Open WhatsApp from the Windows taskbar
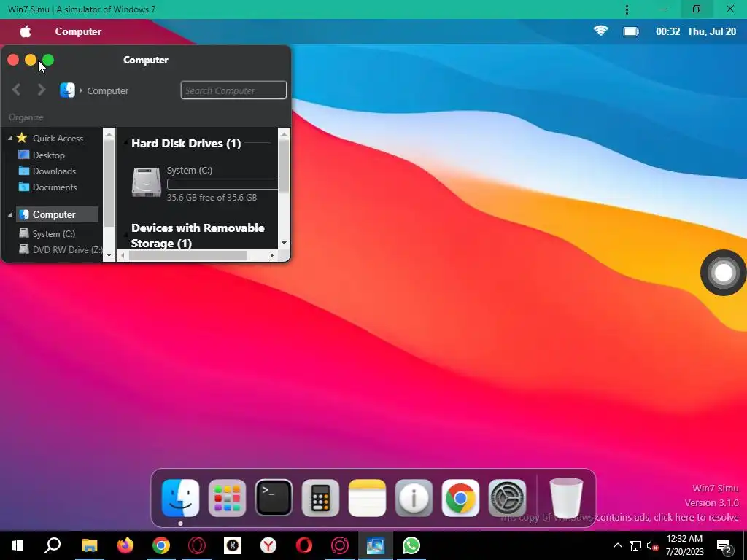Image resolution: width=747 pixels, height=560 pixels. click(411, 545)
